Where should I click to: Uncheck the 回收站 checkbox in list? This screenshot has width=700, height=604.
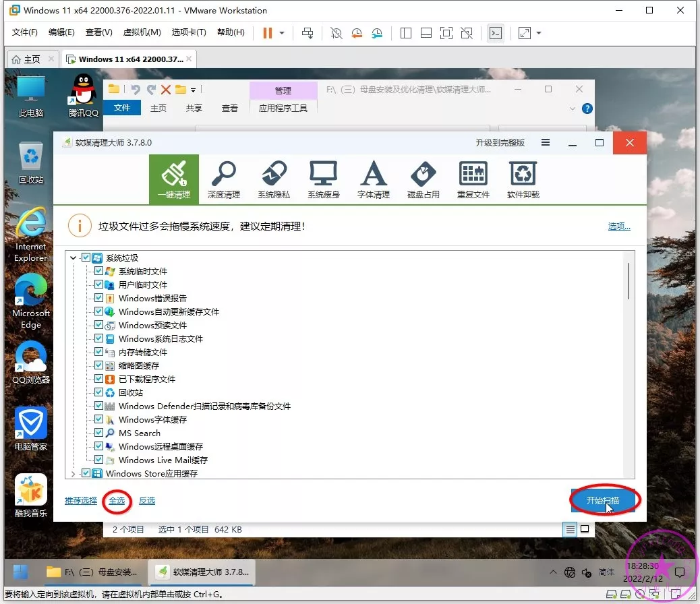tap(99, 392)
